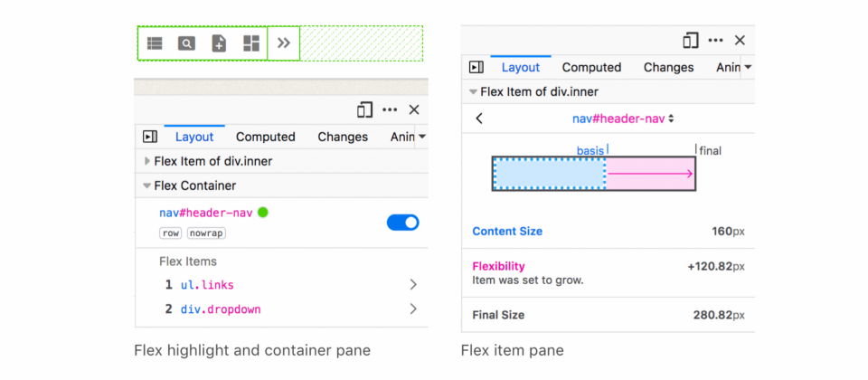Click the double chevron overflow icon
This screenshot has width=868, height=380.
coord(284,43)
